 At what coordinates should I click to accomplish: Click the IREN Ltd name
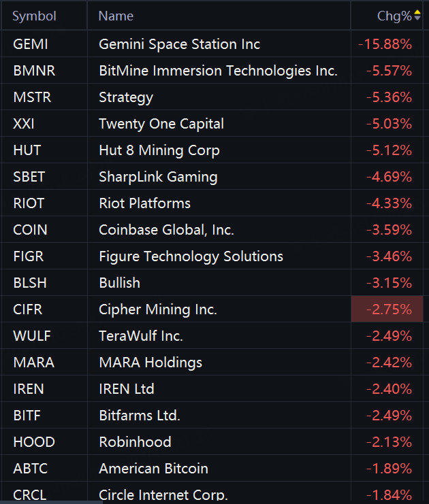(x=127, y=389)
